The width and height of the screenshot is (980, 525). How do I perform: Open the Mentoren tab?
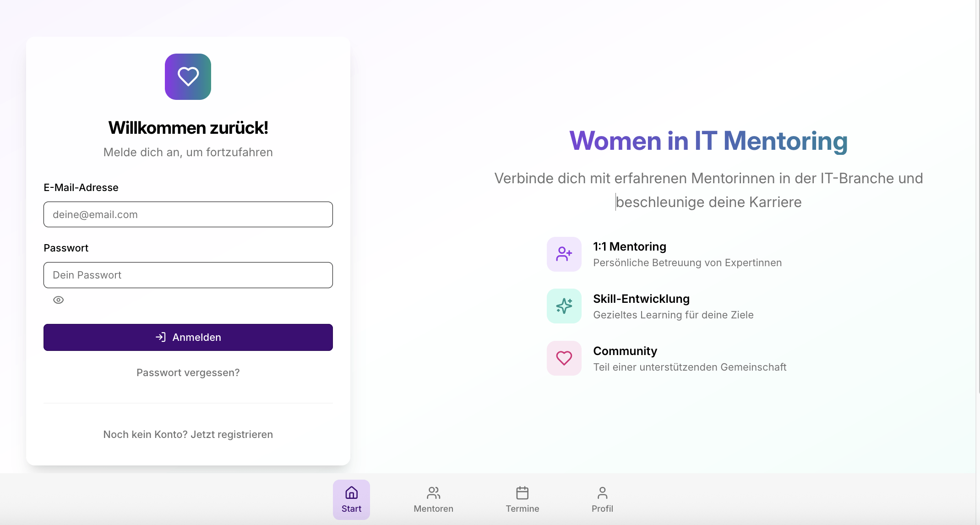coord(433,500)
